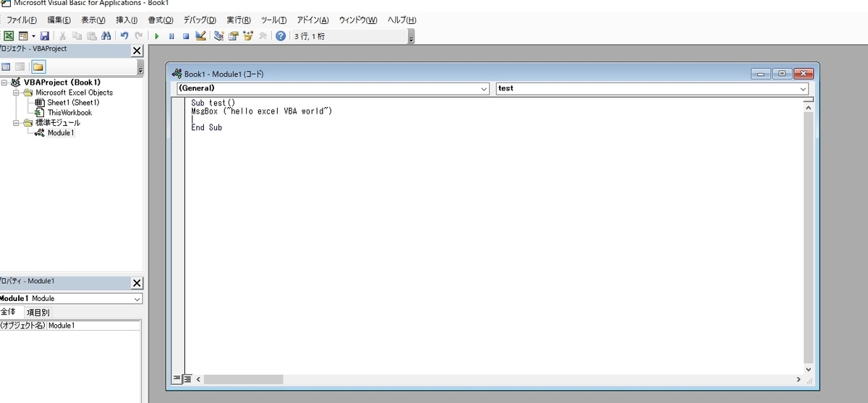Click the vertical scrollbar down arrow
This screenshot has width=868, height=403.
(x=809, y=369)
